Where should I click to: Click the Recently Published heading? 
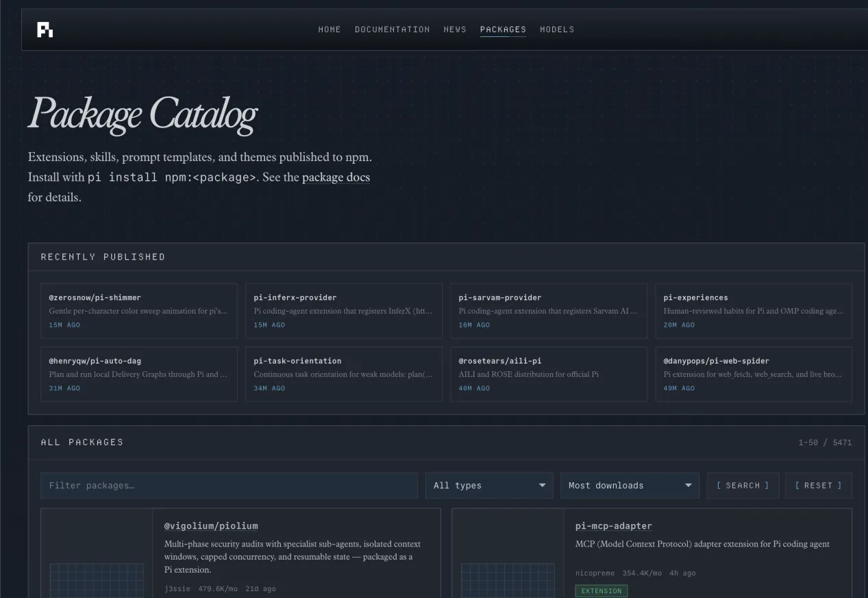[103, 257]
